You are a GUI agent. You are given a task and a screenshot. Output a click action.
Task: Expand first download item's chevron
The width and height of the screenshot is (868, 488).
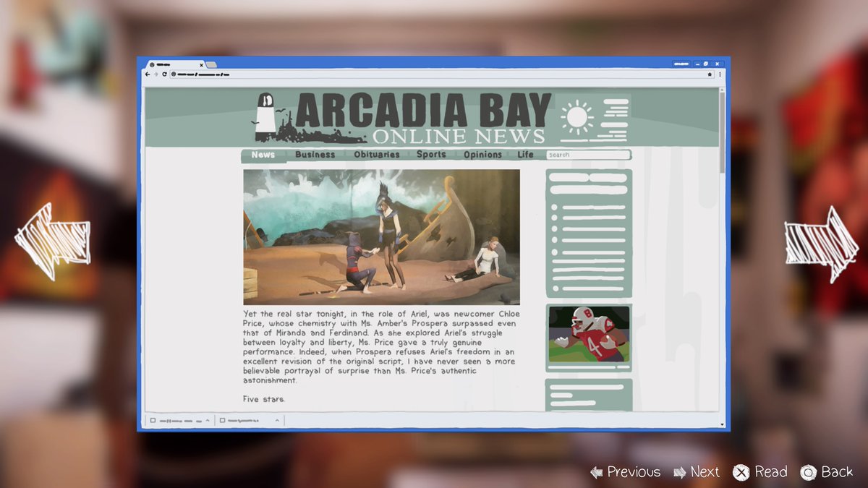[208, 420]
